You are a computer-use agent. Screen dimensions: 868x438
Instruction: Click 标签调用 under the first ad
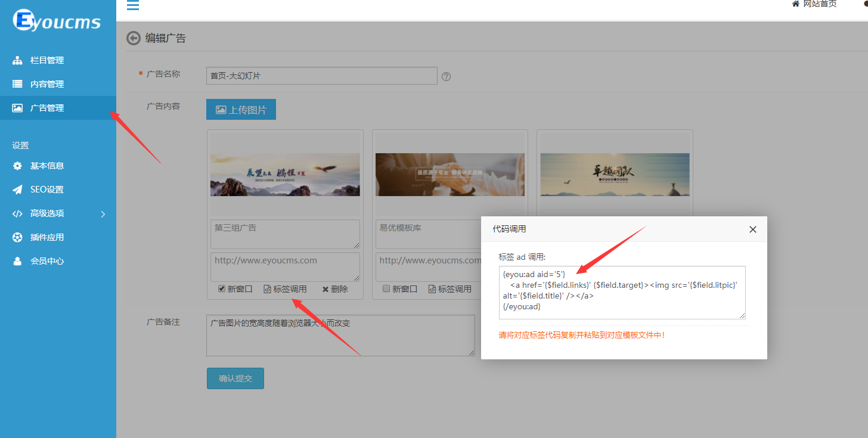(x=285, y=289)
